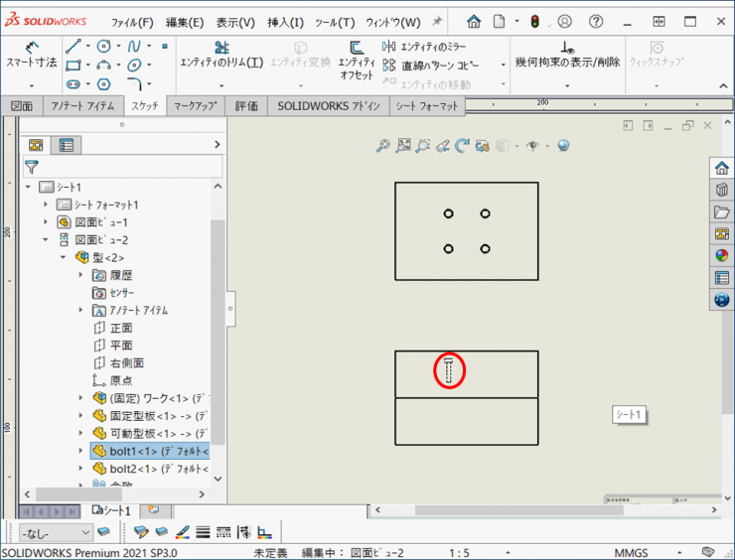Switch to FeatureManager design tree tab
The height and width of the screenshot is (560, 735).
36,145
